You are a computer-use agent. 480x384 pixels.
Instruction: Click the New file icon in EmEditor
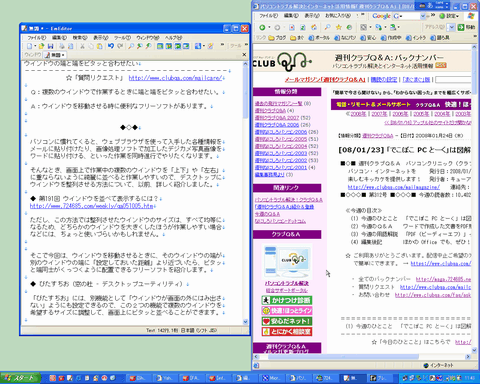click(30, 46)
